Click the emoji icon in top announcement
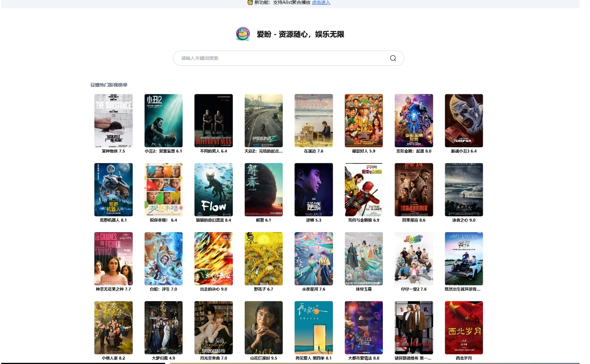The width and height of the screenshot is (590, 364). tap(250, 2)
